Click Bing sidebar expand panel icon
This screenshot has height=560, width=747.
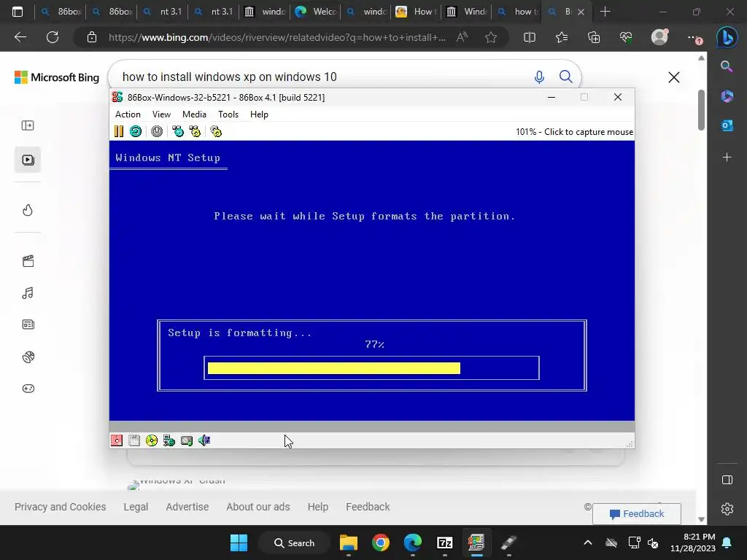click(28, 125)
